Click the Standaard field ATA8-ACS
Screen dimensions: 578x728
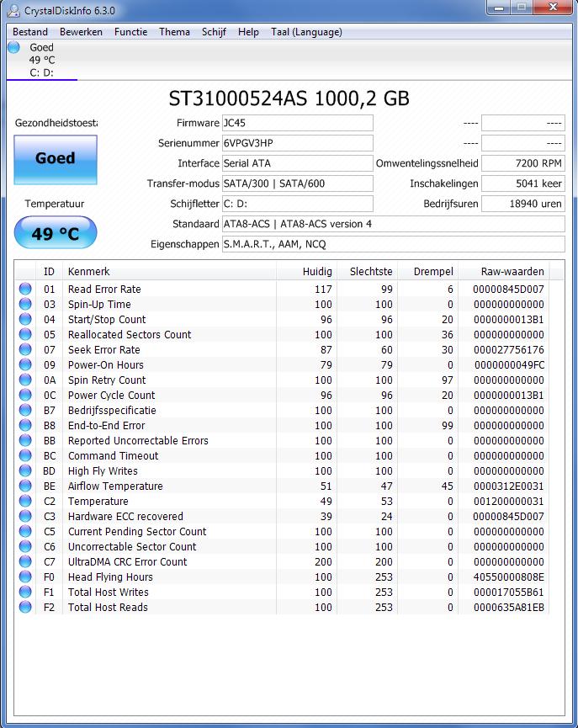(x=394, y=224)
